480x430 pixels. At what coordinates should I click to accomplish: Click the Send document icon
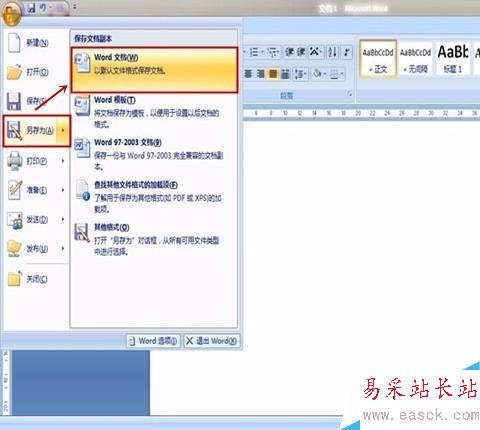(x=15, y=220)
